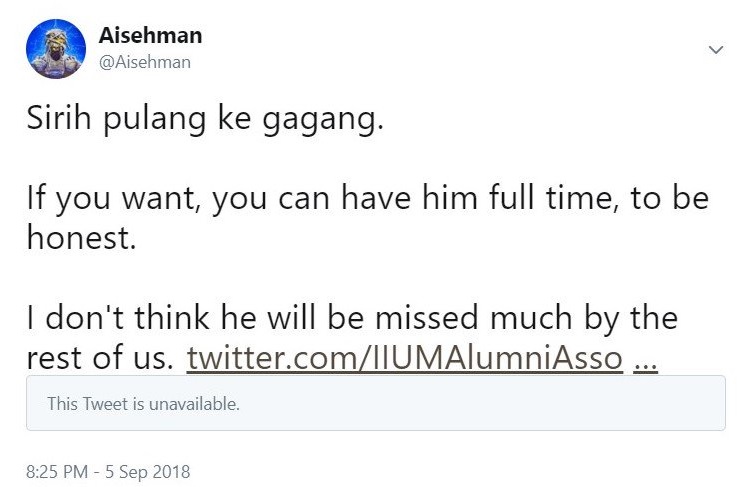Image resolution: width=745 pixels, height=487 pixels.
Task: Open the tweet options chevron menu
Action: (x=715, y=48)
